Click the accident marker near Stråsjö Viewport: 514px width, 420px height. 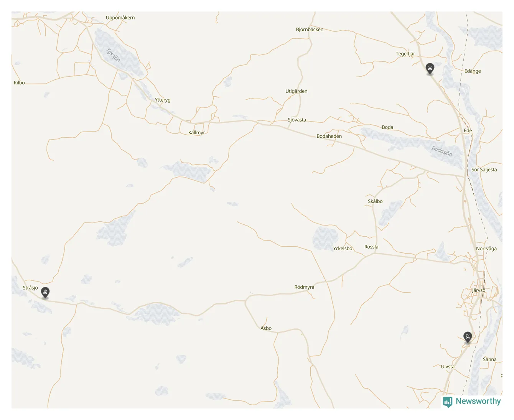[x=45, y=293]
